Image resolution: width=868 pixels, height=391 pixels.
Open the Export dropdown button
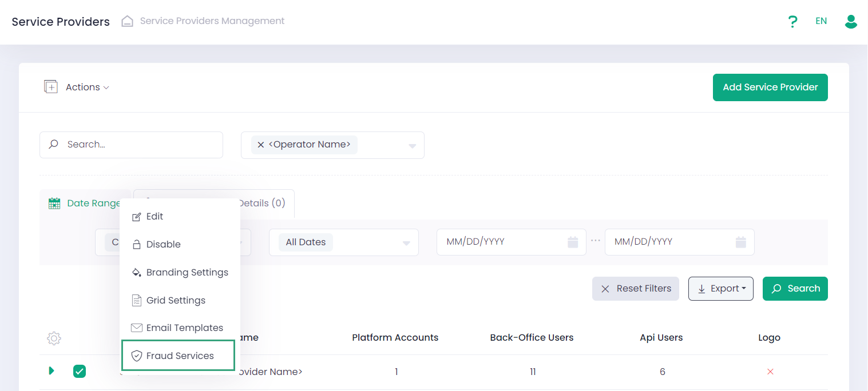[x=721, y=289]
